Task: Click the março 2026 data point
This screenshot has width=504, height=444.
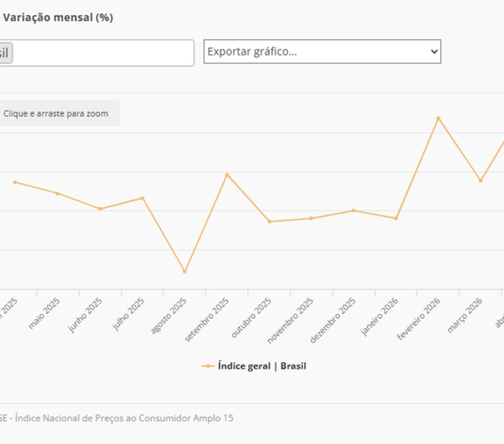Action: click(480, 181)
